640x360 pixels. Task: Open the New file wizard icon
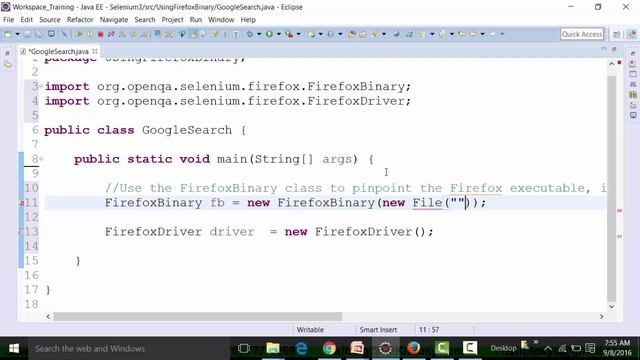(x=8, y=34)
